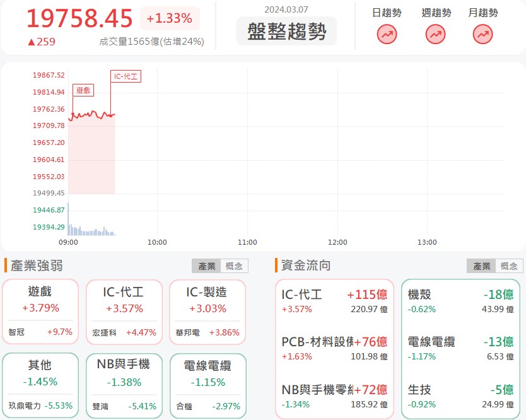Viewport: 526px width, 420px height.
Task: Click the 日趨勢 daily trend up icon
Action: (x=387, y=34)
